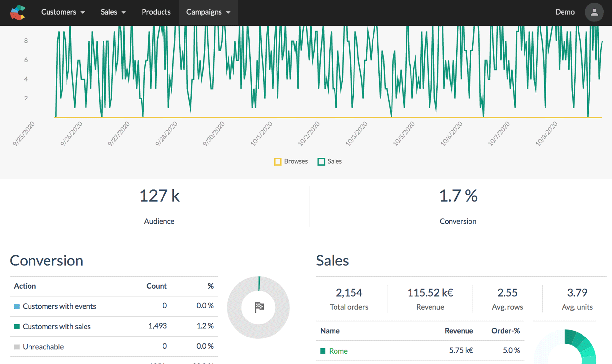Open the Campaigns dropdown menu
This screenshot has height=364, width=612.
[208, 12]
